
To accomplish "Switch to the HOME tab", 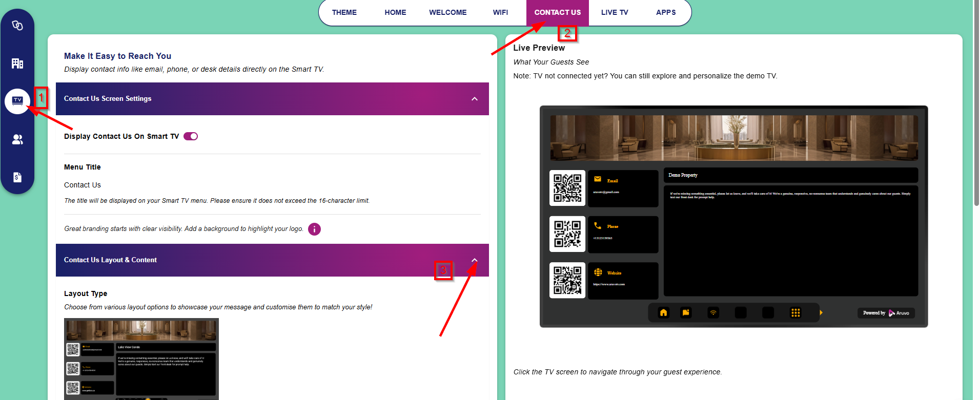I will [x=395, y=12].
